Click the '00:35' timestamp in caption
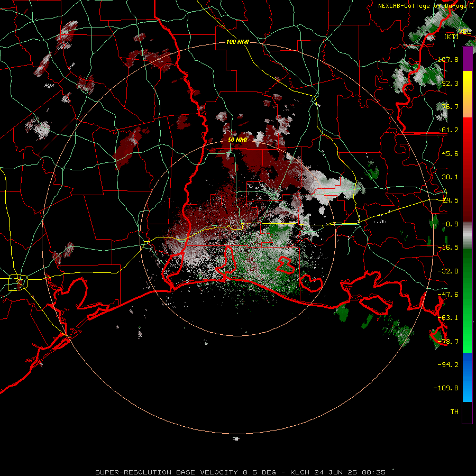This screenshot has height=476, width=476. (x=374, y=472)
